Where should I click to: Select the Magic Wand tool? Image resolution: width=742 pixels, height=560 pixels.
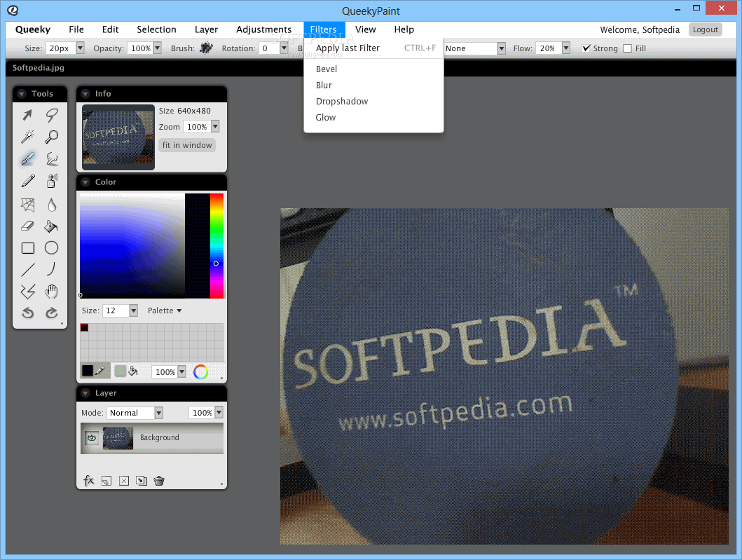[x=27, y=137]
